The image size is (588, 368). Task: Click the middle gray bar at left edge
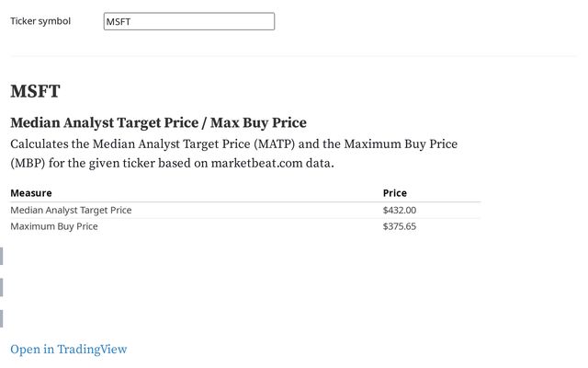click(2, 287)
